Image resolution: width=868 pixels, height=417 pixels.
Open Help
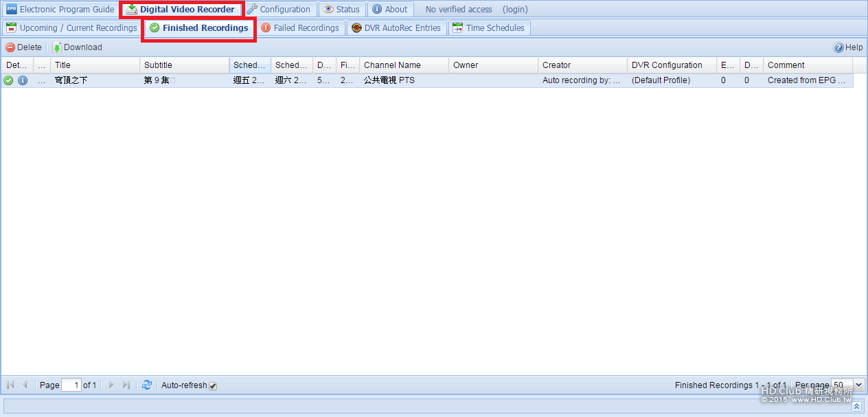848,47
